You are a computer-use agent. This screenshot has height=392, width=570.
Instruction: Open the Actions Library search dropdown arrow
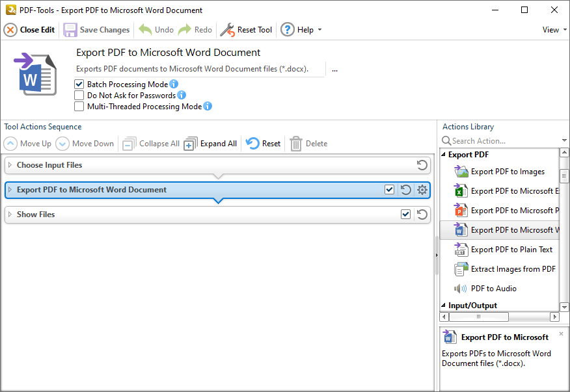564,140
